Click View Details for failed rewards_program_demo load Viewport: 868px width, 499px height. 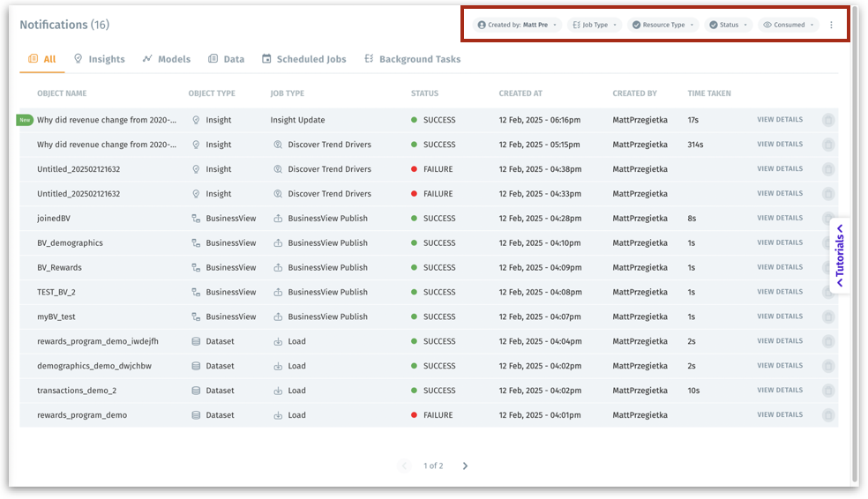pos(780,414)
